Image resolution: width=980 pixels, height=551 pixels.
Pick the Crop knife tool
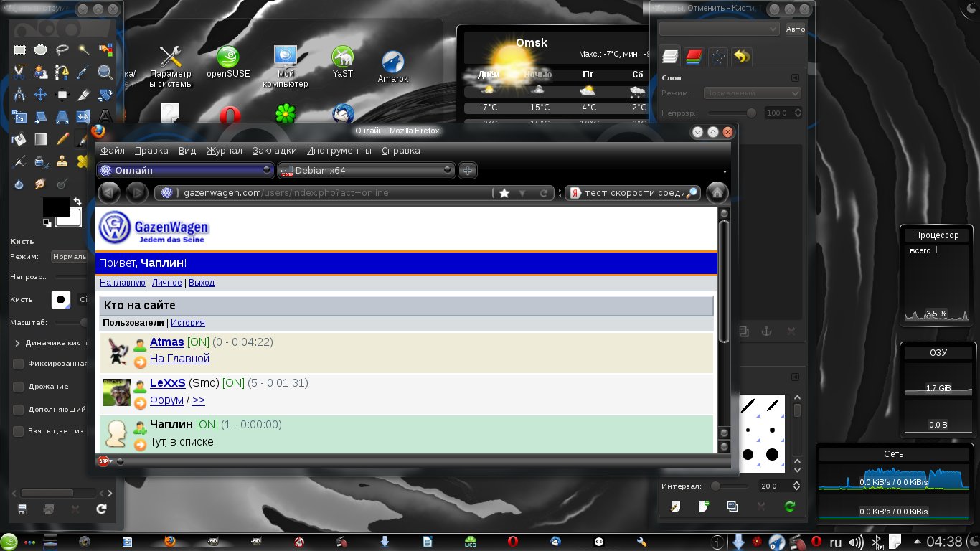pyautogui.click(x=84, y=94)
